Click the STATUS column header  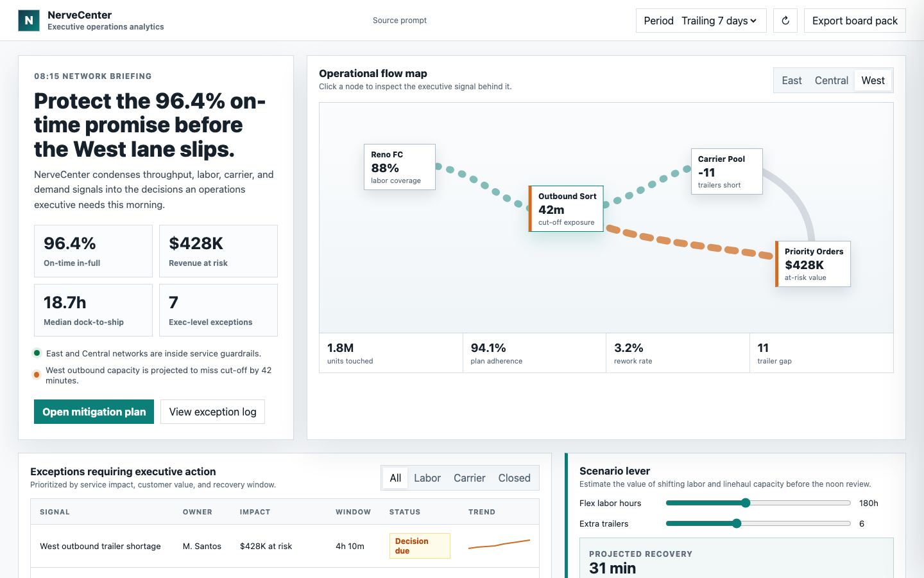[x=405, y=512]
